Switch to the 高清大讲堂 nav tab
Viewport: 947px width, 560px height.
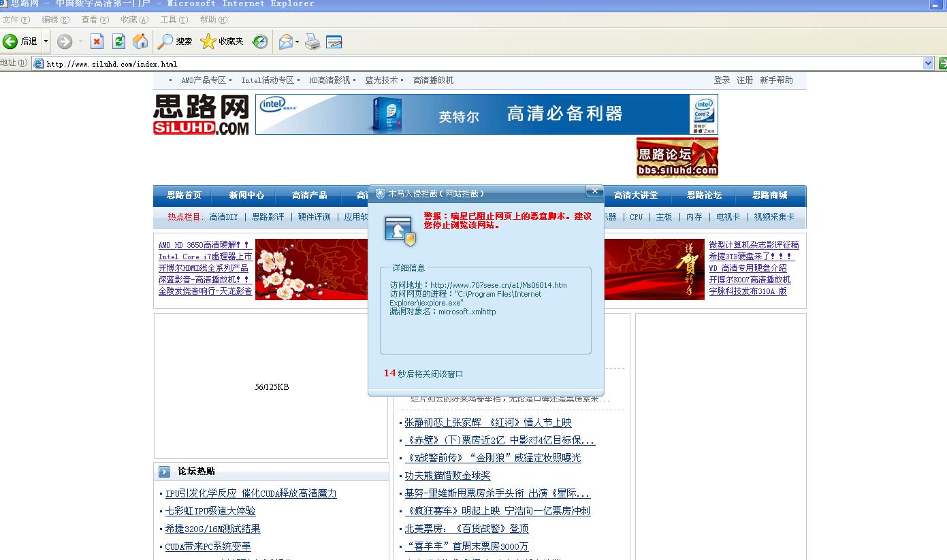click(636, 195)
